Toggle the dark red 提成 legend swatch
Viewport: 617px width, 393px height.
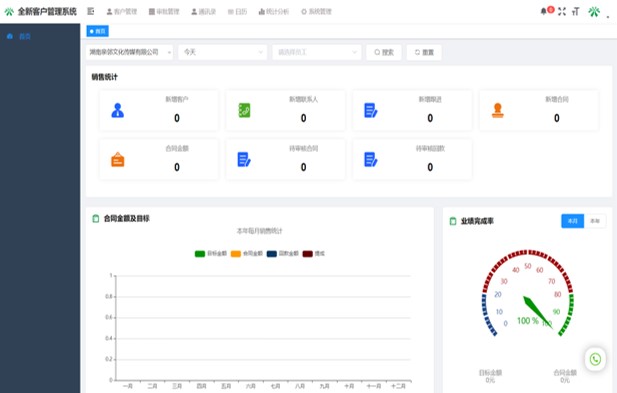(x=308, y=254)
